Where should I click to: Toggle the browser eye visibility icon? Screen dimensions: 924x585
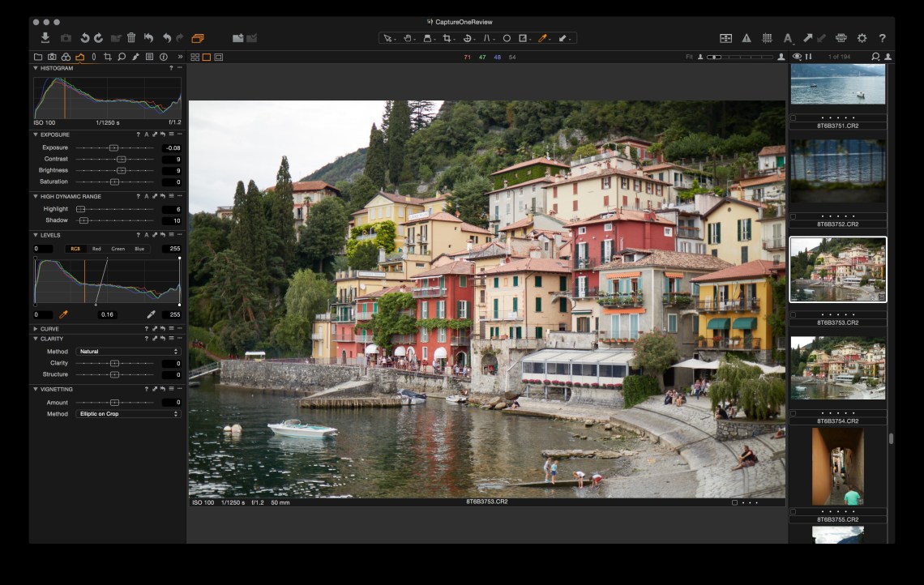797,57
